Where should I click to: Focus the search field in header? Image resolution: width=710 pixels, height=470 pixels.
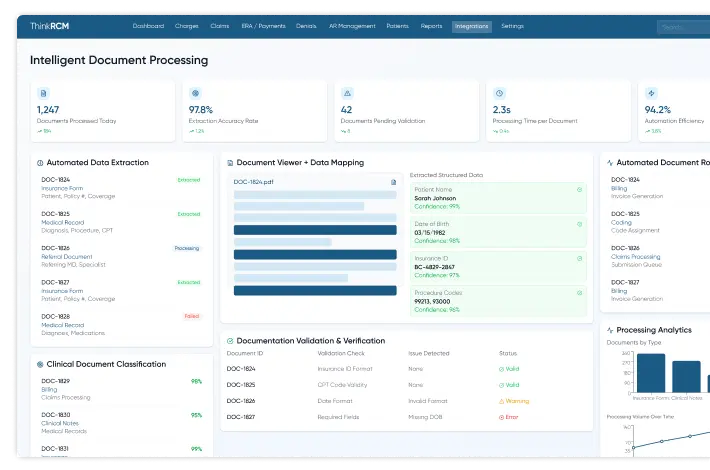(x=683, y=27)
